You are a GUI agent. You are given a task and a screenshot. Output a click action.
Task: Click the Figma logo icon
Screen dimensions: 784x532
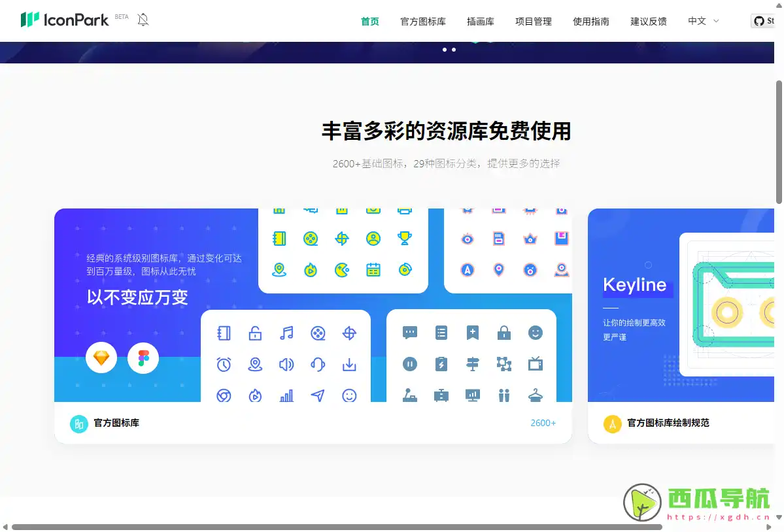point(143,357)
